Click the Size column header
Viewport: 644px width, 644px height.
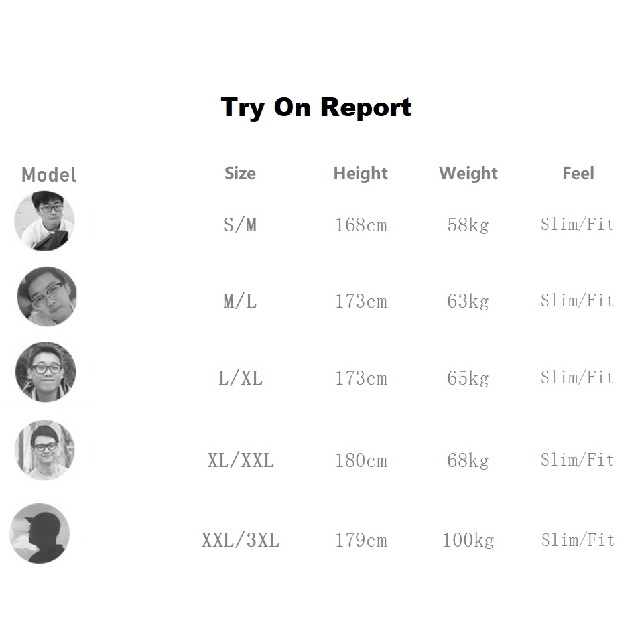pos(240,174)
